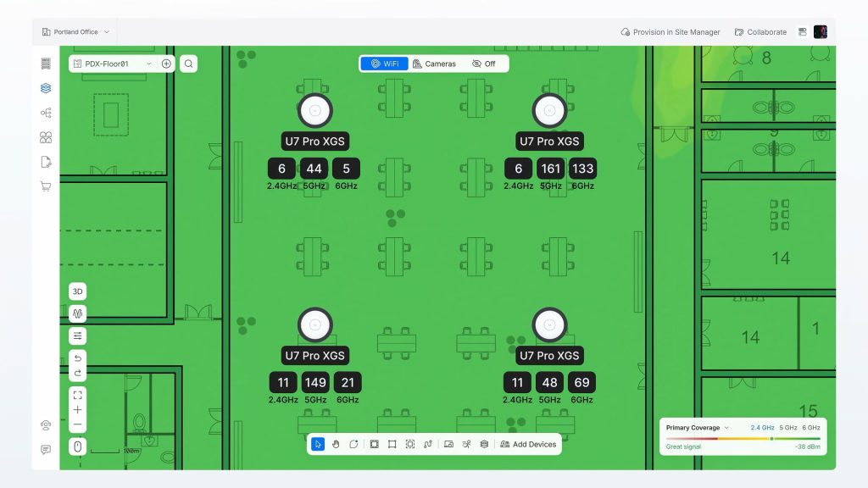Viewport: 868px width, 488px height.
Task: Select the hand pan tool
Action: (336, 444)
